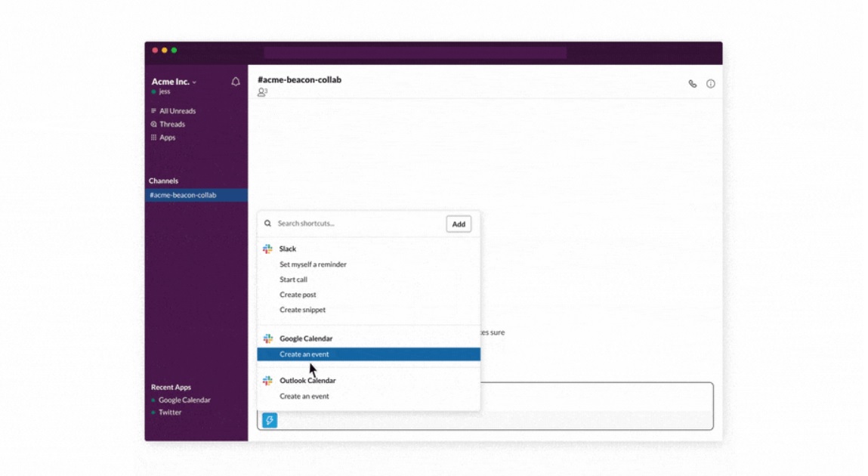Click the Add button
The image size is (868, 476).
[459, 224]
